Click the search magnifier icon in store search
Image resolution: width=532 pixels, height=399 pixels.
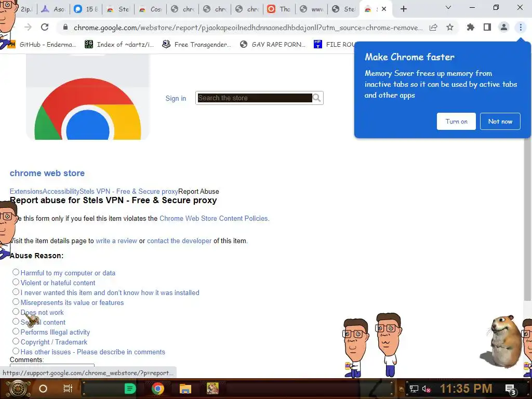(317, 98)
